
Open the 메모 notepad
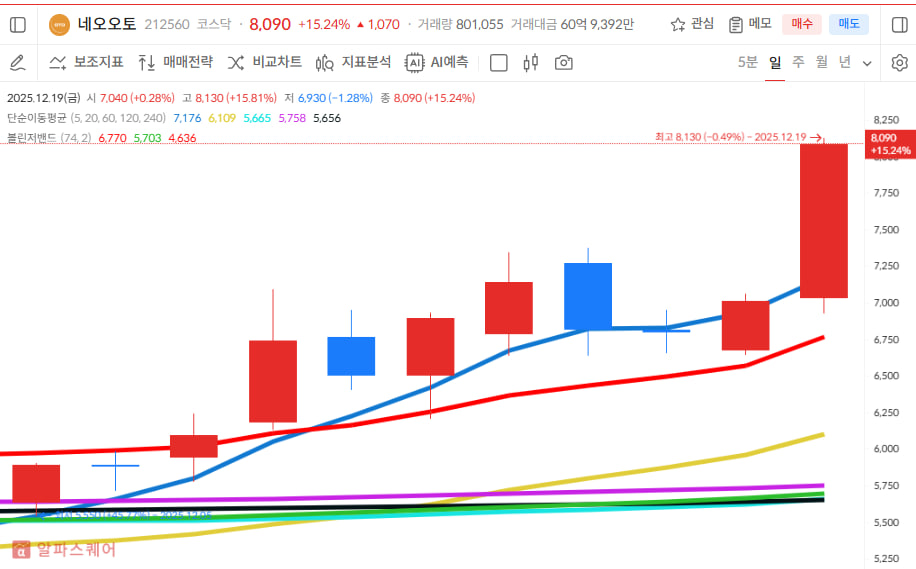tap(750, 24)
